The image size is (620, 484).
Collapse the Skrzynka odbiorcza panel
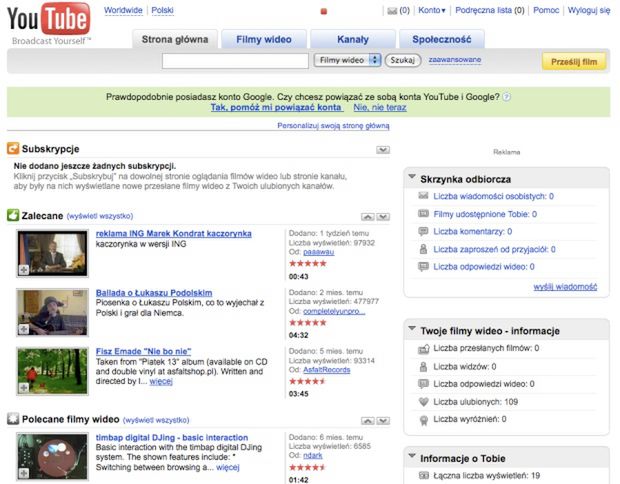tap(412, 176)
